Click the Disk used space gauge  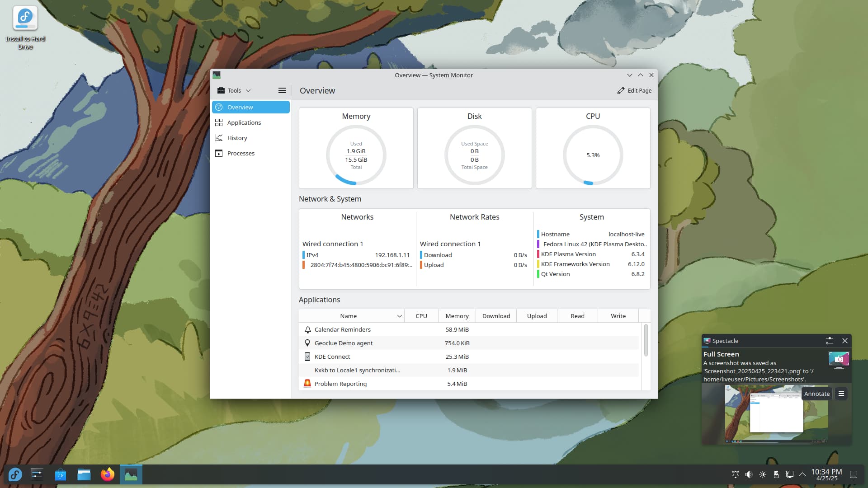tap(475, 155)
